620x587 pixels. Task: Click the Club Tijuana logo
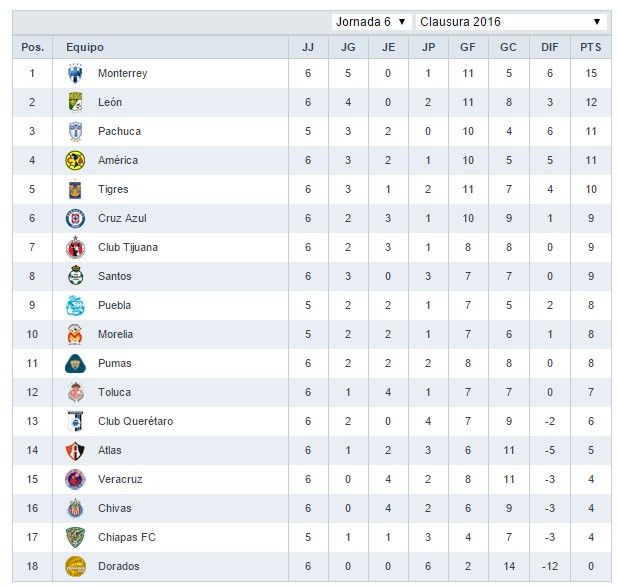pos(75,247)
